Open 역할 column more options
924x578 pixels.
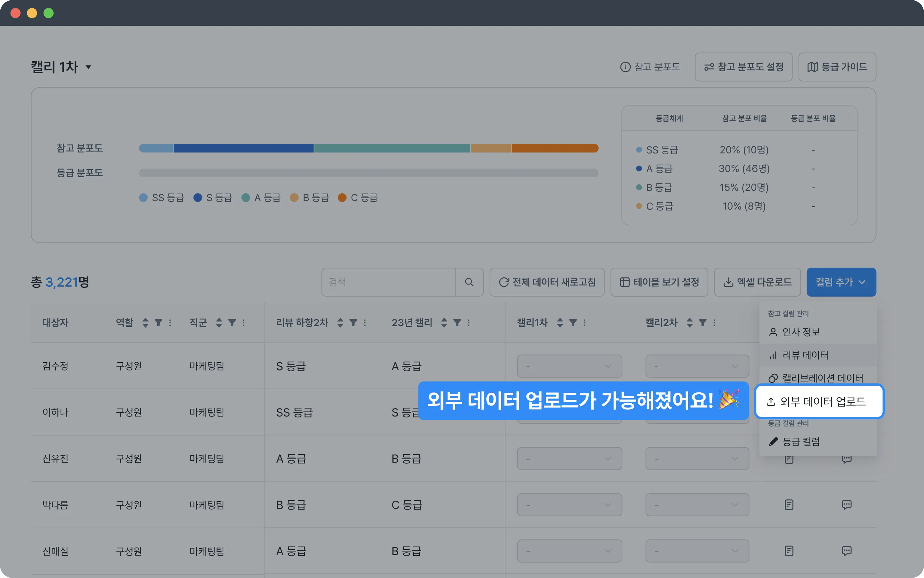[170, 323]
